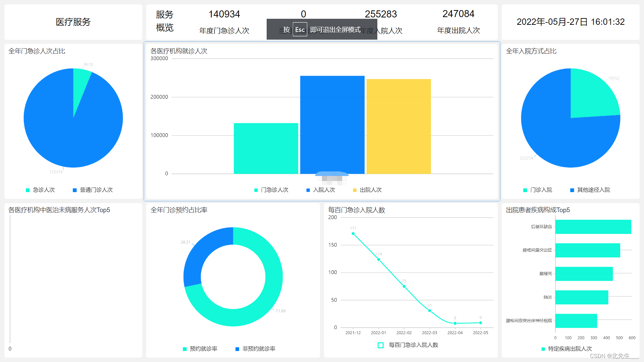Click the 医疗服务 dashboard title
The image size is (644, 362).
click(73, 22)
